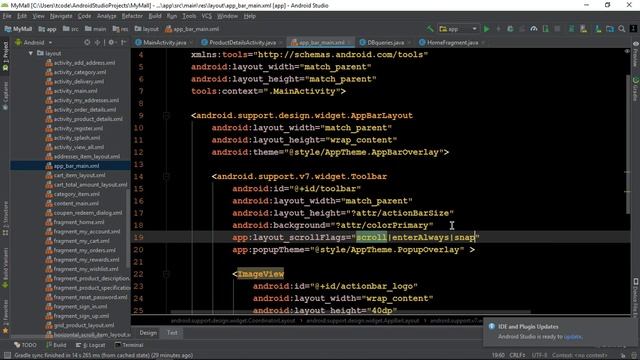Screen dimensions: 640x360
Task: Open the Navigate menu
Action: click(61, 16)
